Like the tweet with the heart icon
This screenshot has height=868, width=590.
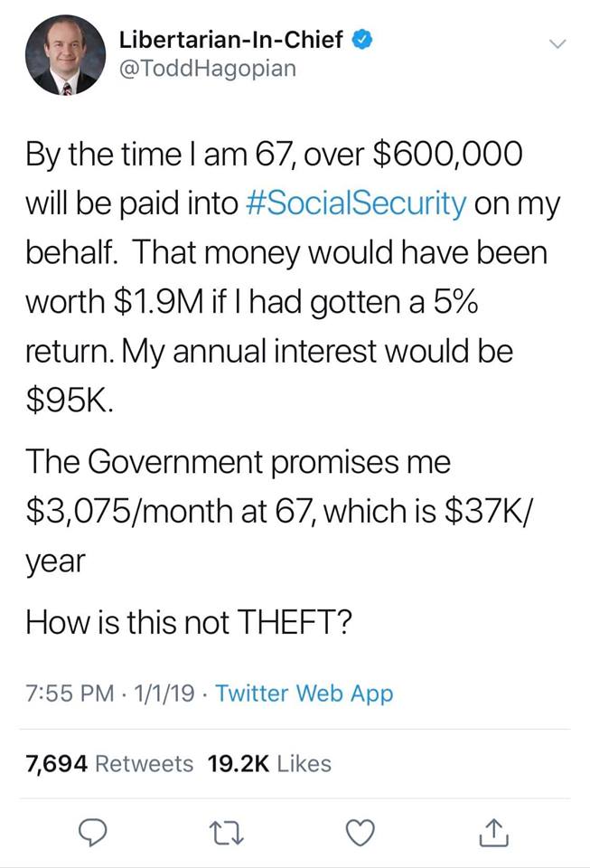tap(361, 833)
